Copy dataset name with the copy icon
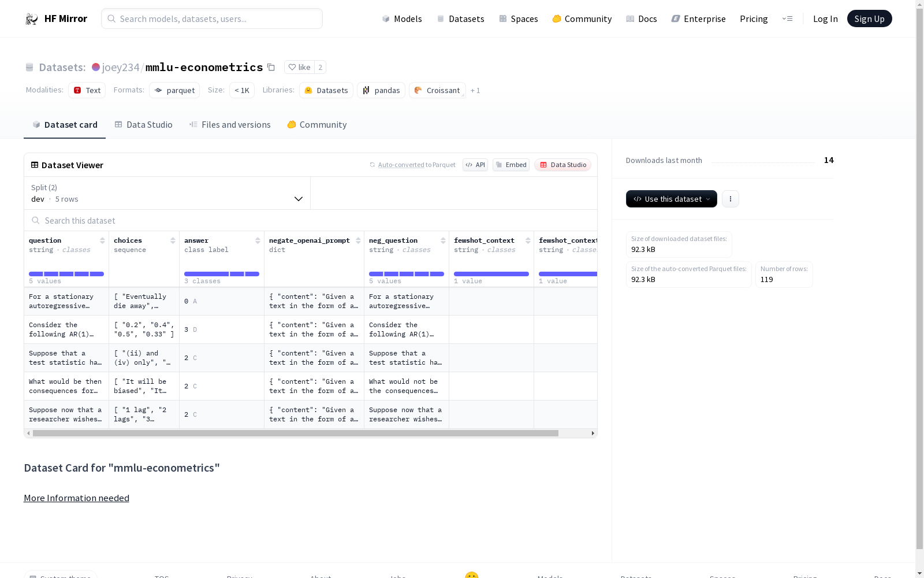The height and width of the screenshot is (578, 924). click(x=271, y=67)
